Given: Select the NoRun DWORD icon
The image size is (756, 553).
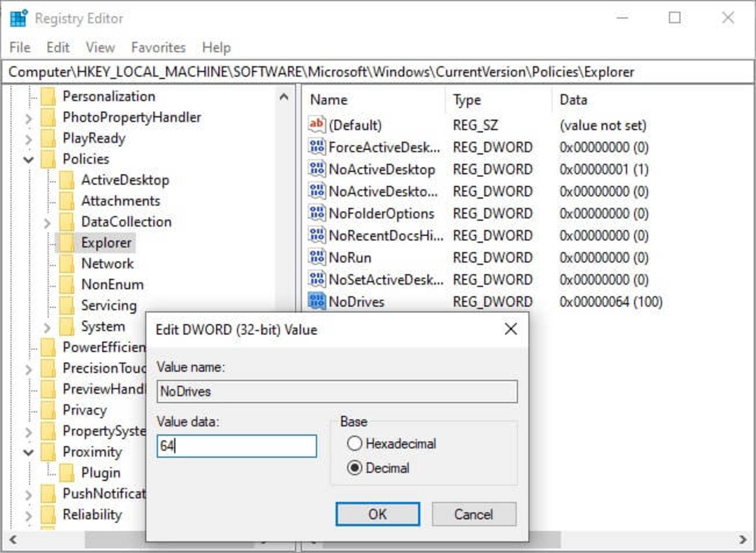Looking at the screenshot, I should pyautogui.click(x=317, y=257).
